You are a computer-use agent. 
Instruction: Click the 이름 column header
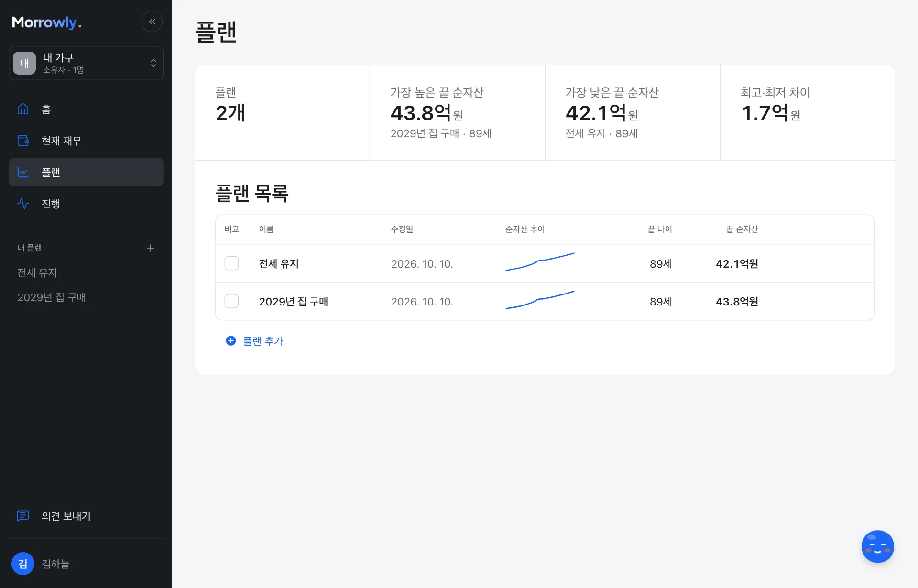(x=266, y=229)
